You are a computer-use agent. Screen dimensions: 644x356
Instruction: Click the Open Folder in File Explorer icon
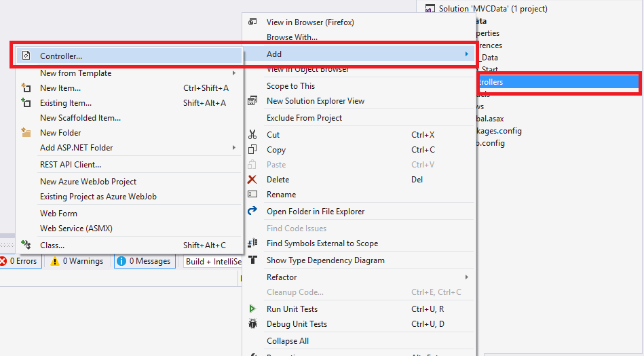coord(252,212)
